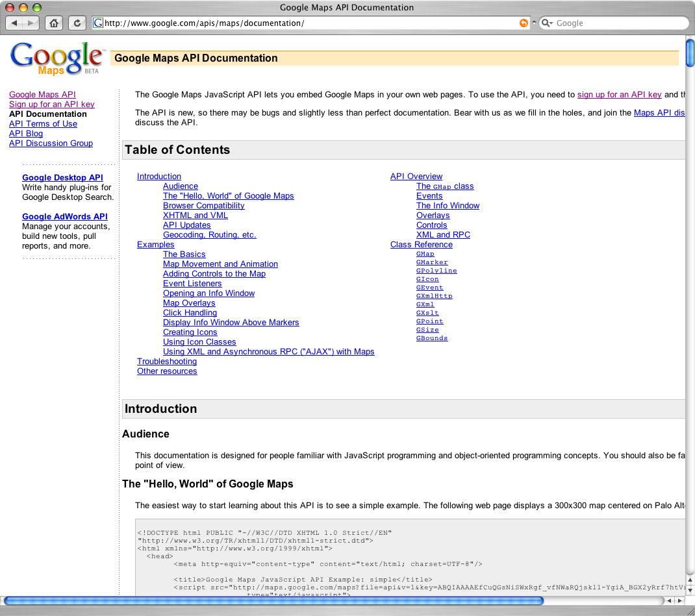Jump to Troubleshooting link

(x=167, y=362)
